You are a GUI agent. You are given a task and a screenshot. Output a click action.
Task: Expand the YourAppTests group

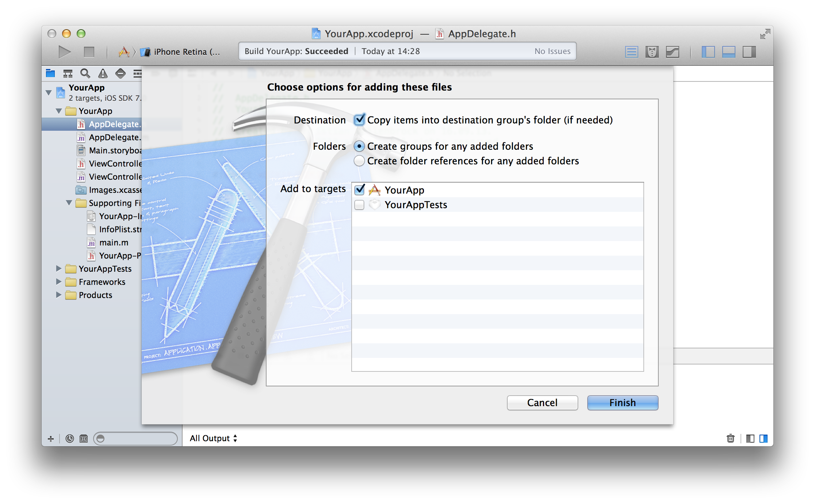point(59,268)
